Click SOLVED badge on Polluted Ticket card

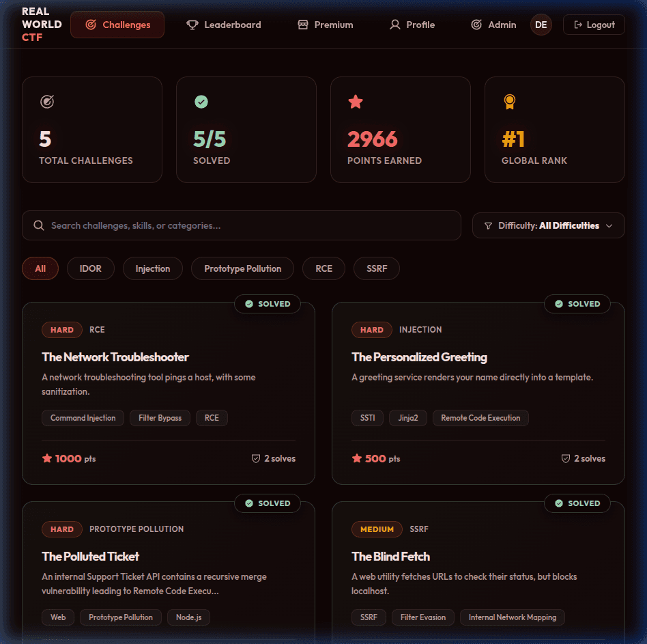(x=268, y=503)
